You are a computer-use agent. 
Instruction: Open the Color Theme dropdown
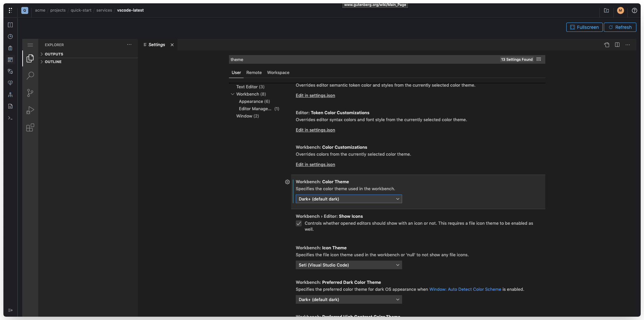[x=349, y=199]
